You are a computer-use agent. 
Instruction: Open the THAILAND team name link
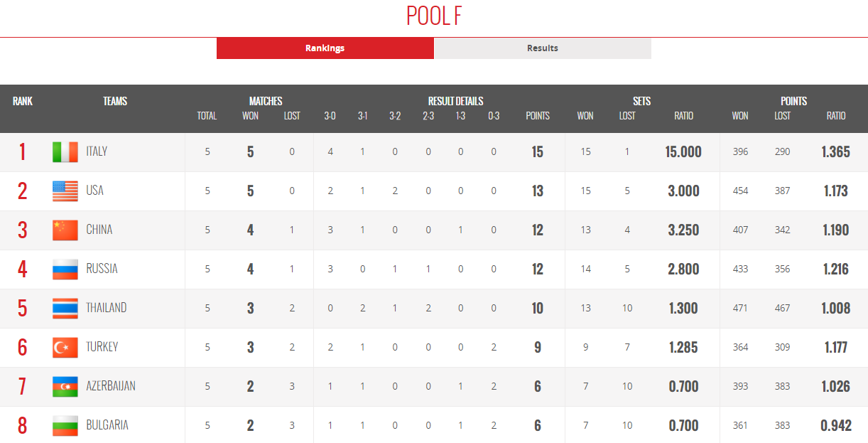(107, 308)
